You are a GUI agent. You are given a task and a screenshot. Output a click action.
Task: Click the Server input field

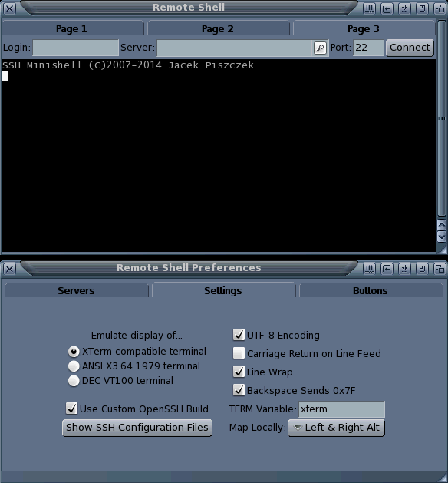coord(234,48)
